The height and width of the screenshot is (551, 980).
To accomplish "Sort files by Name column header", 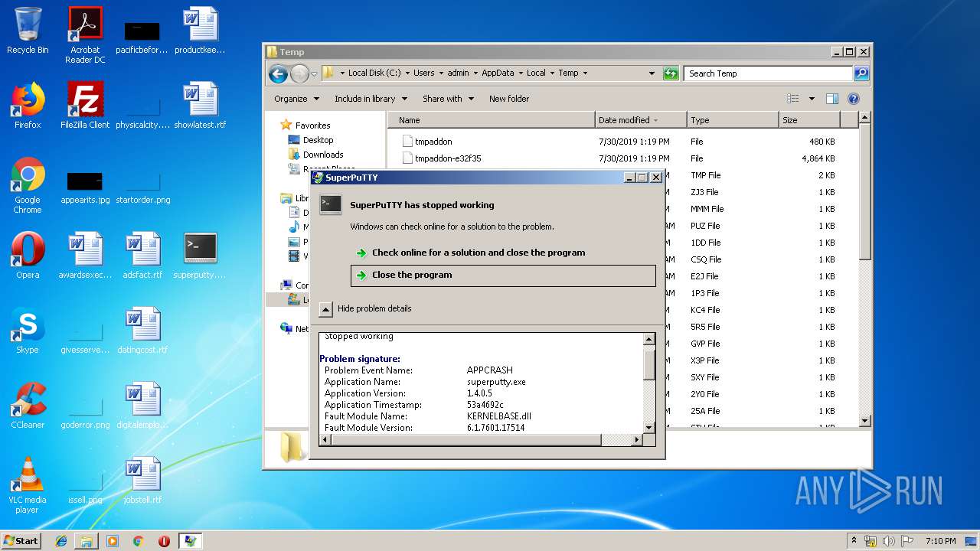I will point(492,120).
